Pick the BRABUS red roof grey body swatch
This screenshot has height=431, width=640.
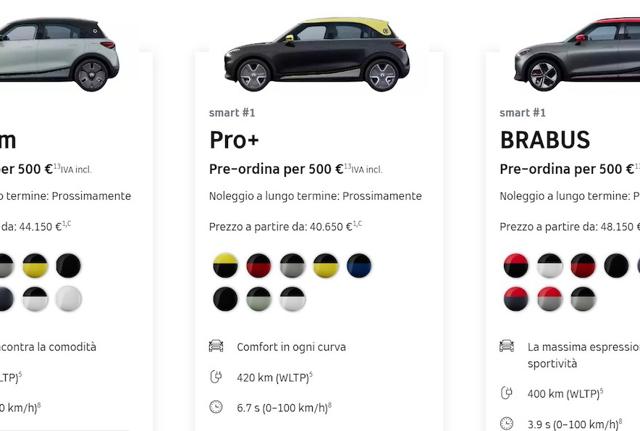pos(549,299)
